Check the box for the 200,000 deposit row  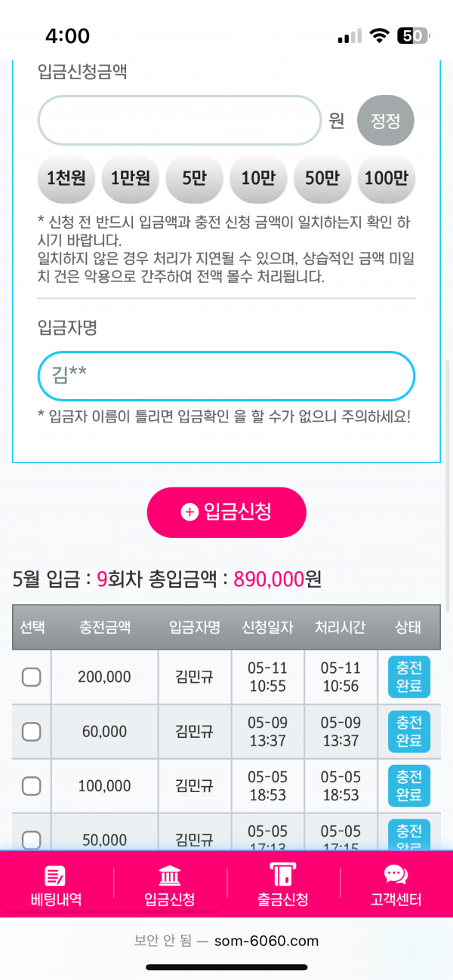[x=31, y=677]
